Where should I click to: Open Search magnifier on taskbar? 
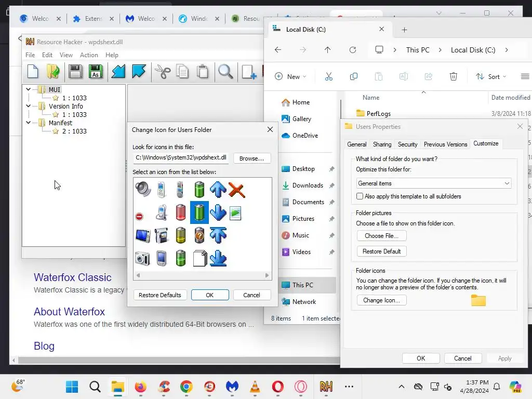click(95, 386)
